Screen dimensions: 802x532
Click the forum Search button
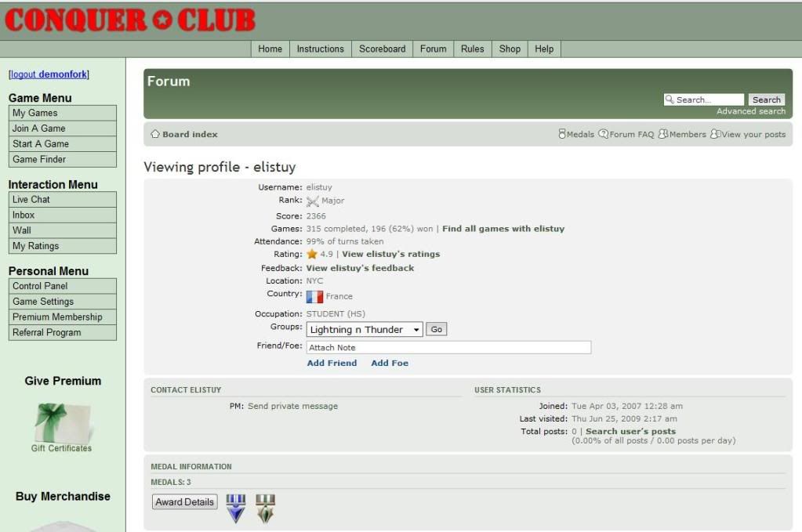766,100
